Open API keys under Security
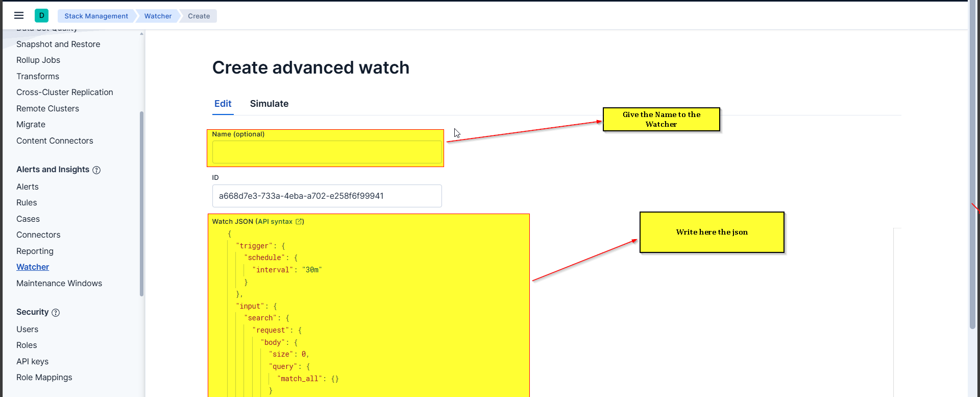 click(32, 362)
